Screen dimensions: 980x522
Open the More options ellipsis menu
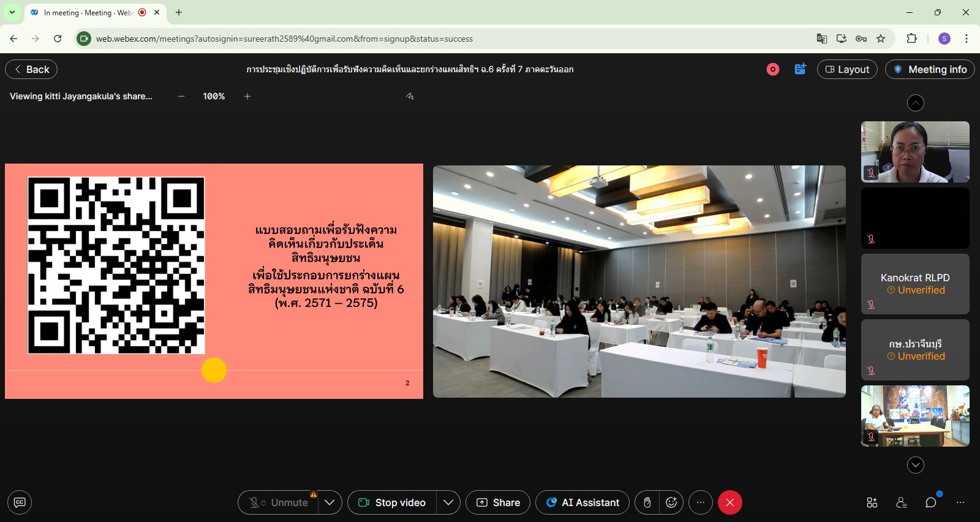[x=701, y=502]
